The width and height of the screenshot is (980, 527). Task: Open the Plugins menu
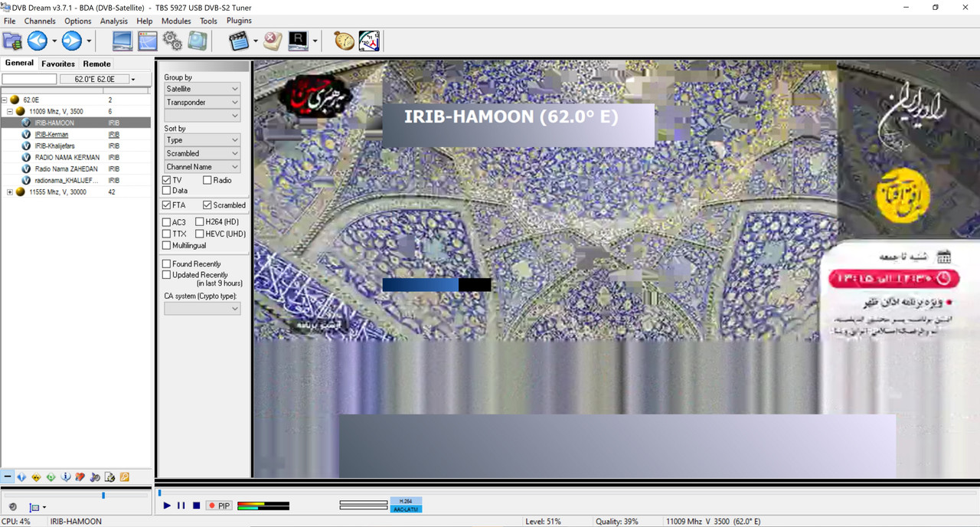click(x=239, y=21)
